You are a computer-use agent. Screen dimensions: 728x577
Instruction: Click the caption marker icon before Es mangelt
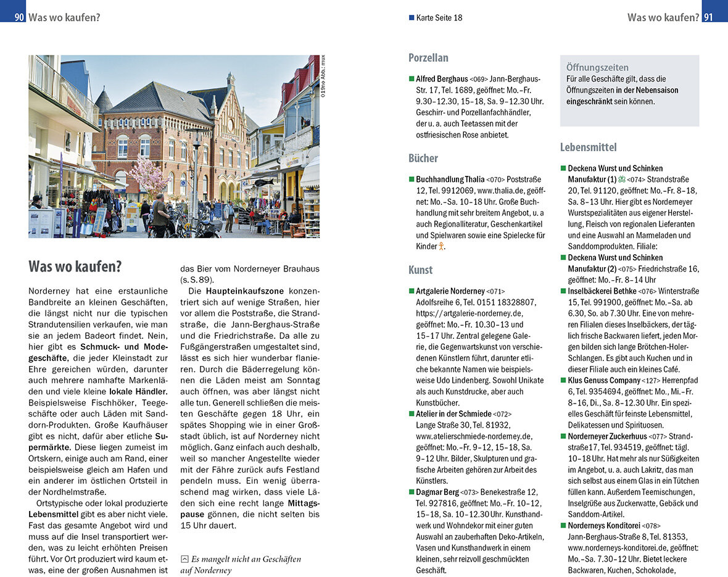184,559
